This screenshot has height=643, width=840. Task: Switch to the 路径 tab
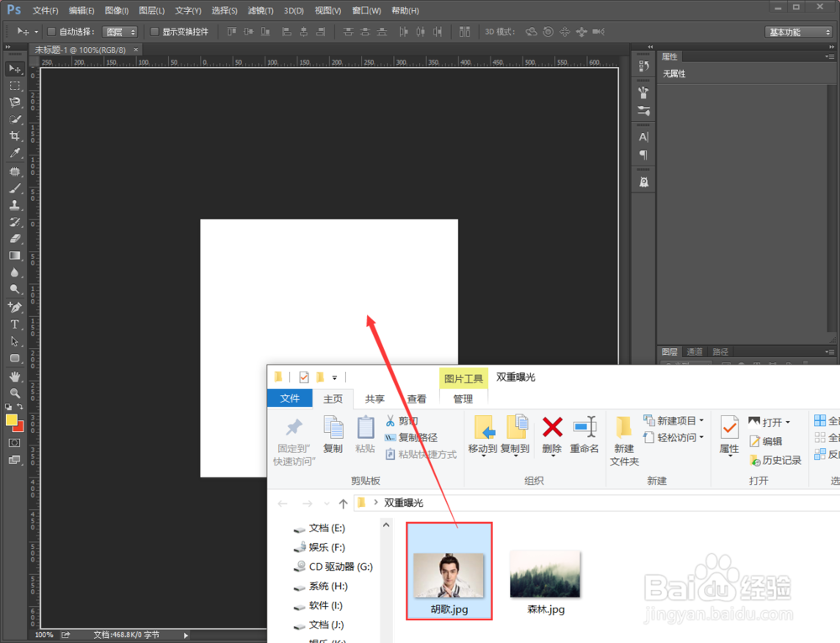click(720, 351)
